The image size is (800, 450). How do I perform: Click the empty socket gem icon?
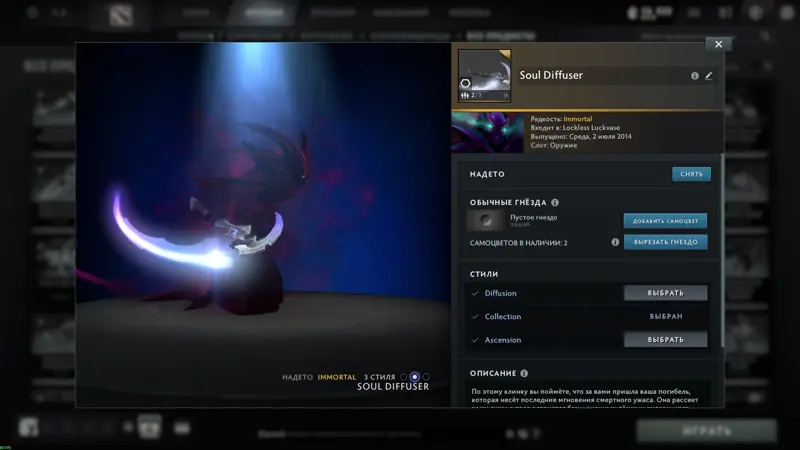pos(486,220)
